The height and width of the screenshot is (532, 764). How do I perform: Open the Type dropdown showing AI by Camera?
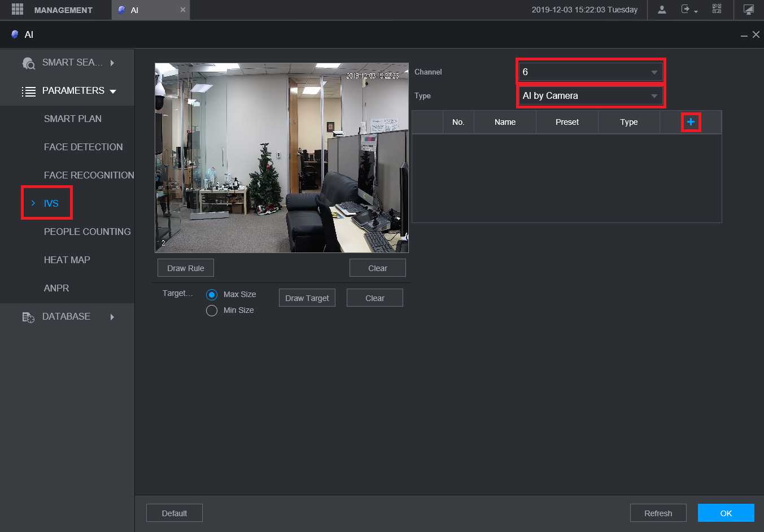click(590, 96)
